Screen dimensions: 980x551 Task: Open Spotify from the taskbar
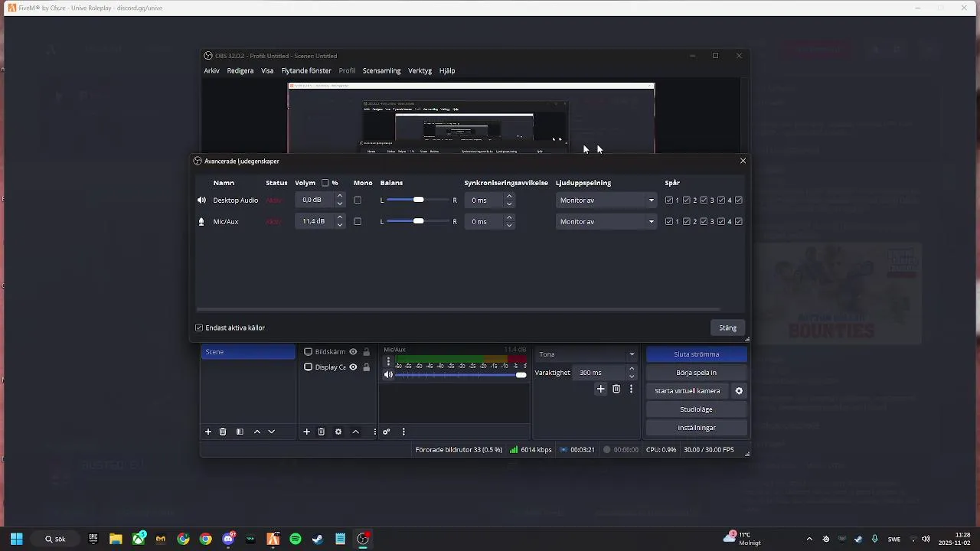pyautogui.click(x=296, y=539)
